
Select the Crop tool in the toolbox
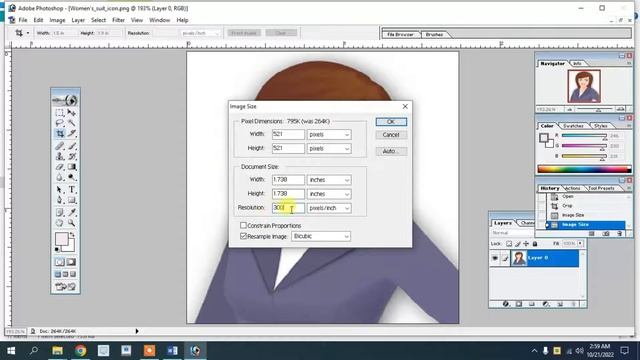tap(60, 133)
